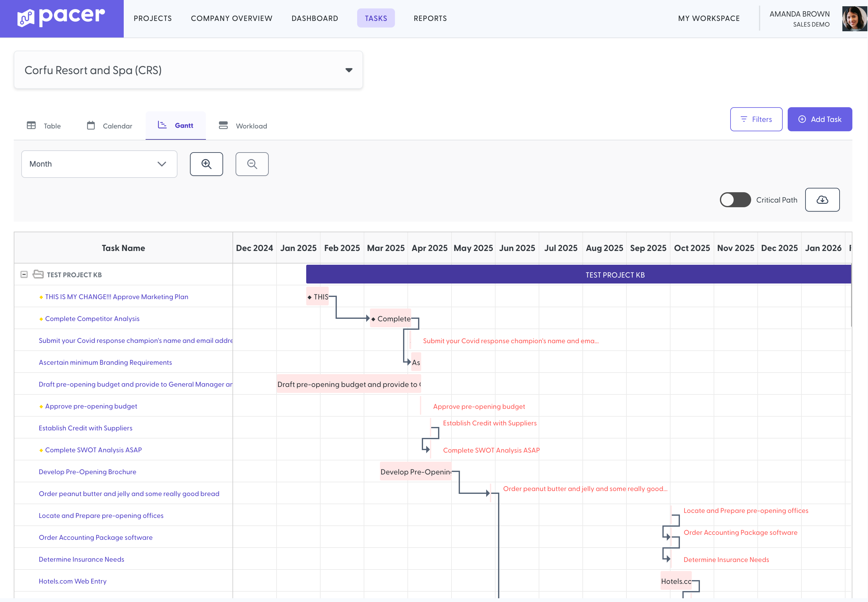Click the Pacer logo icon

(25, 18)
